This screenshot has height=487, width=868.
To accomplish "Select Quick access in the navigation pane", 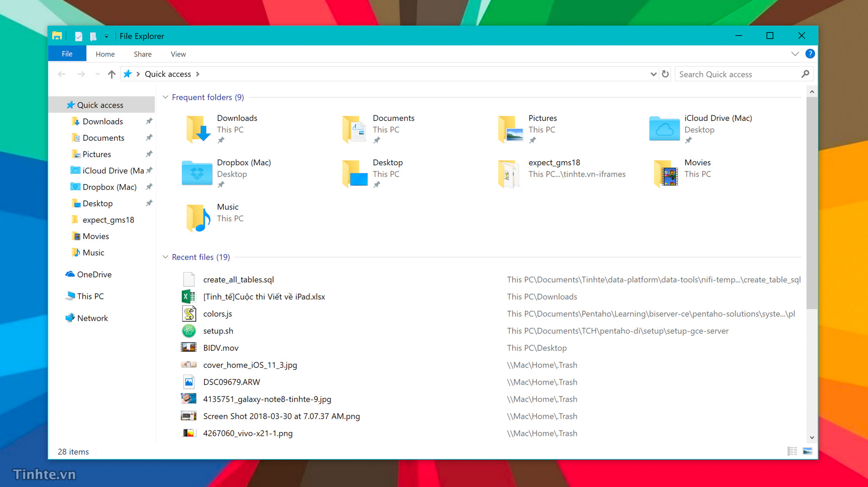I will pos(102,105).
